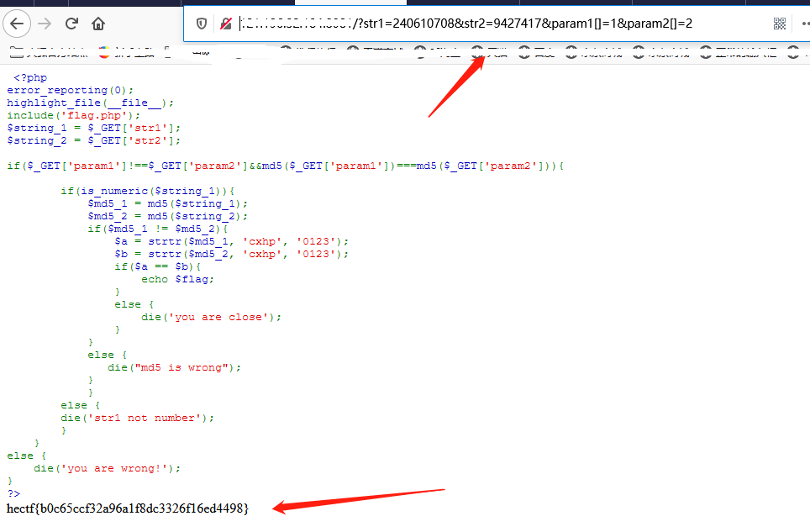Click the 'flag.php' string in the code
The image size is (810, 532).
point(93,115)
